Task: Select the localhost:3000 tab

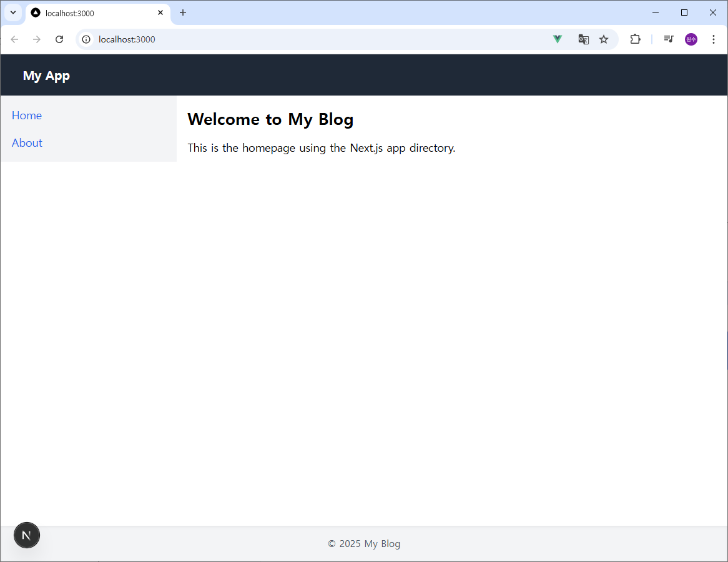Action: (98, 13)
